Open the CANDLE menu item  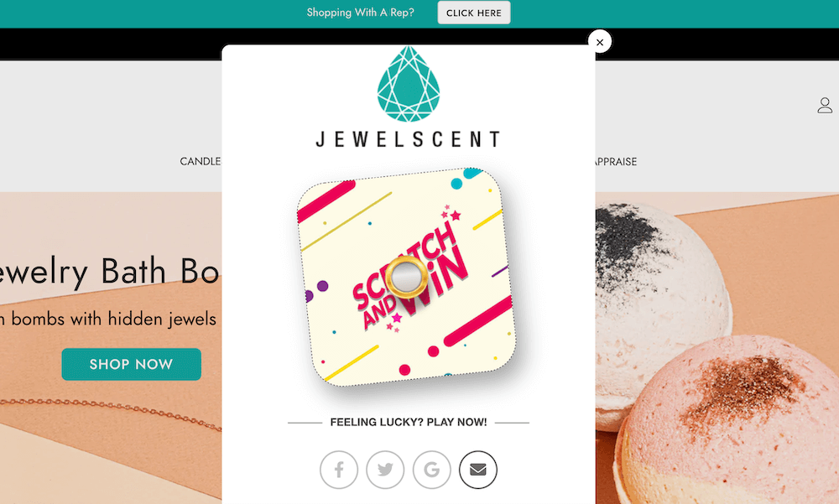[x=201, y=162]
